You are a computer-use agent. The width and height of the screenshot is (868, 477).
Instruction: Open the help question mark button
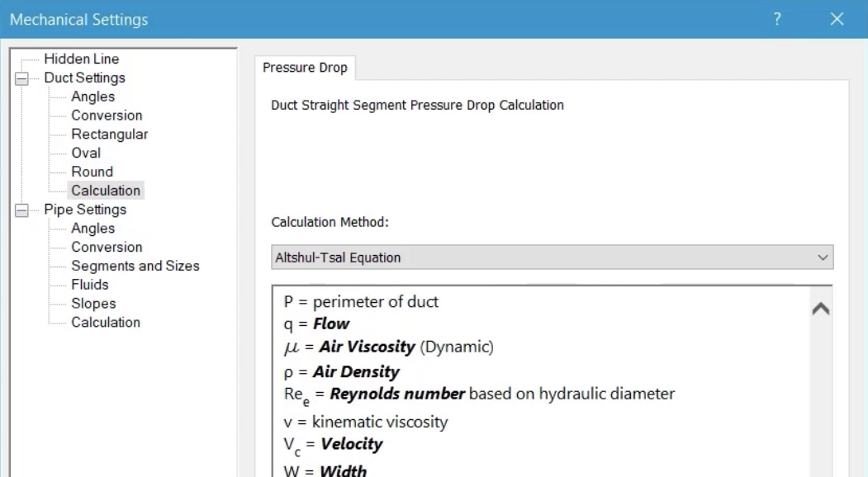click(x=777, y=19)
